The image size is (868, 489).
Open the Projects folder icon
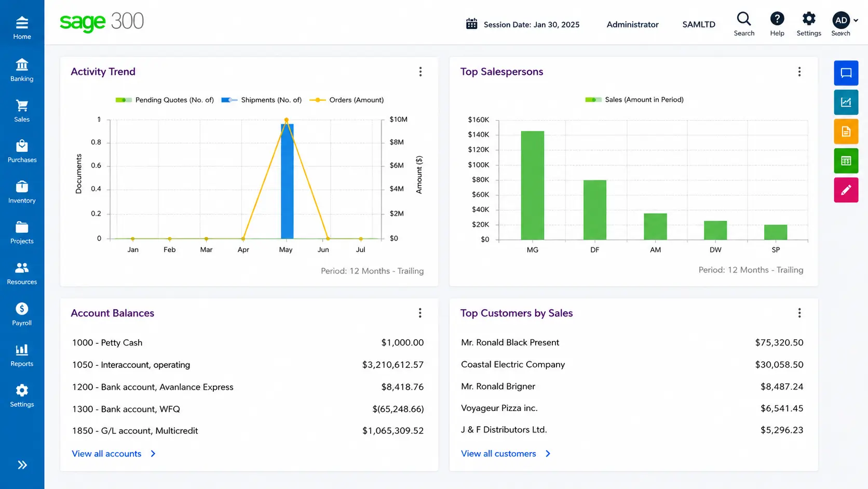(x=22, y=227)
